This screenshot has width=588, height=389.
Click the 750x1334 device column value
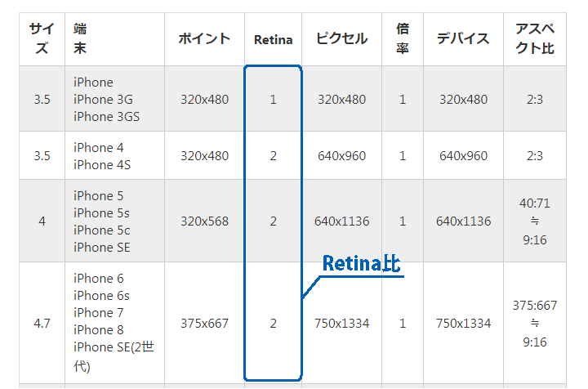pyautogui.click(x=463, y=324)
